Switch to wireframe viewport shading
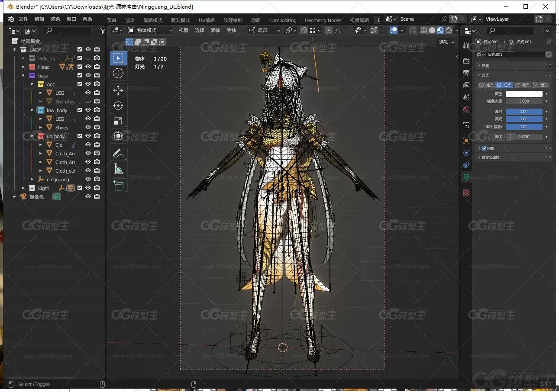Viewport: 559px width, 392px height. (424, 30)
